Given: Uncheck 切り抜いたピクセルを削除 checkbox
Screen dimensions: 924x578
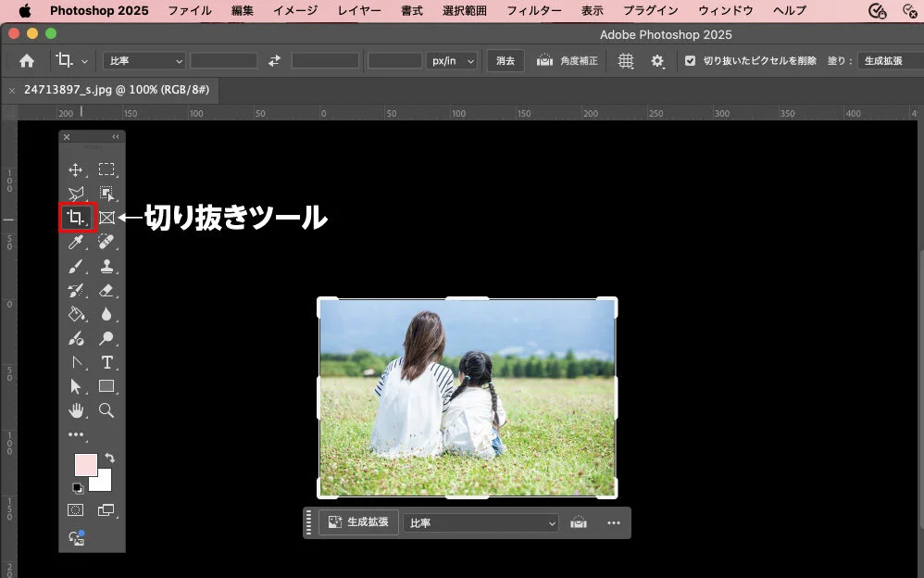Looking at the screenshot, I should click(690, 61).
